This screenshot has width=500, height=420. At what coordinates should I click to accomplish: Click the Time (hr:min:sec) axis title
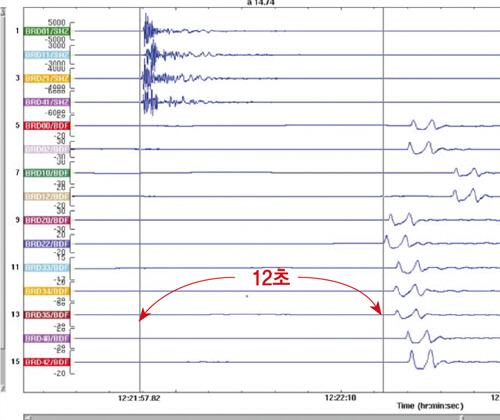coord(430,406)
